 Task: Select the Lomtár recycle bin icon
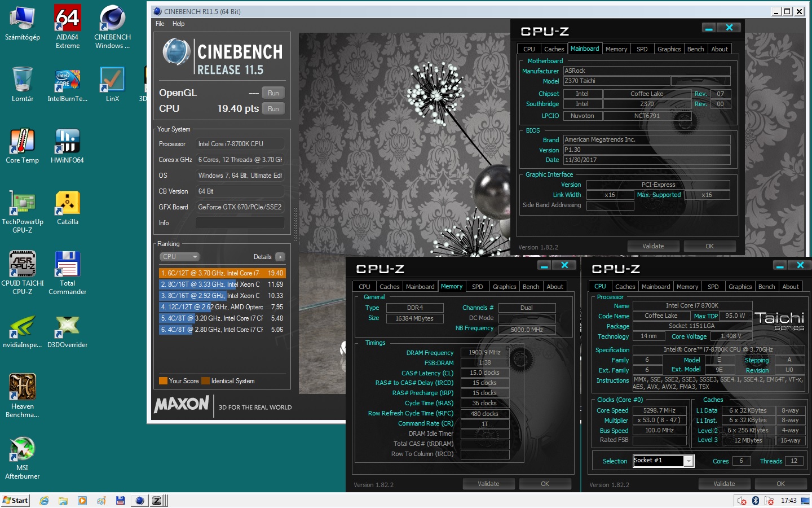(23, 85)
